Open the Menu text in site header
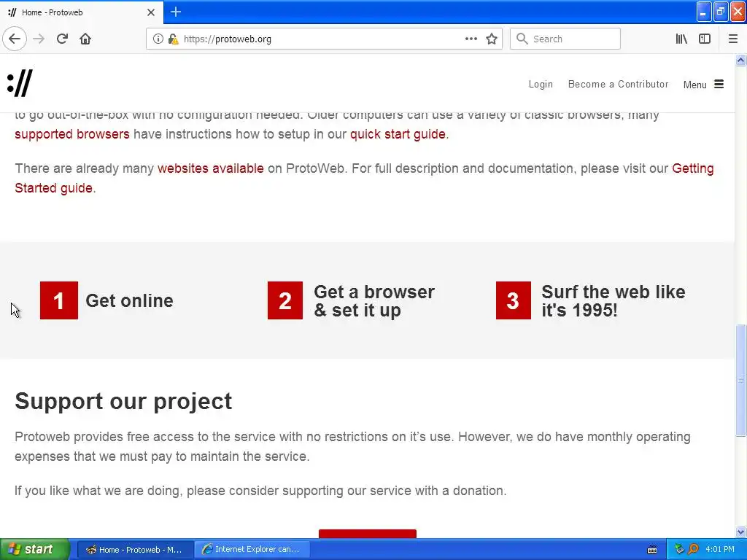 coord(694,85)
